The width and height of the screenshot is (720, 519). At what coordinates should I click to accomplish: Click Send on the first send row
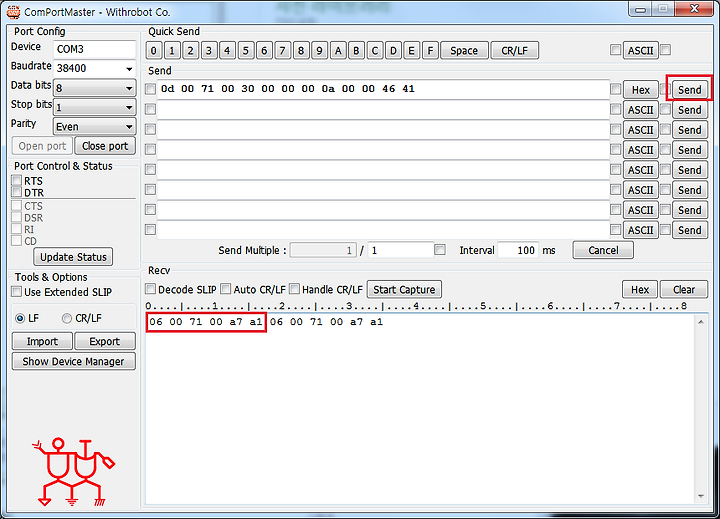(690, 90)
